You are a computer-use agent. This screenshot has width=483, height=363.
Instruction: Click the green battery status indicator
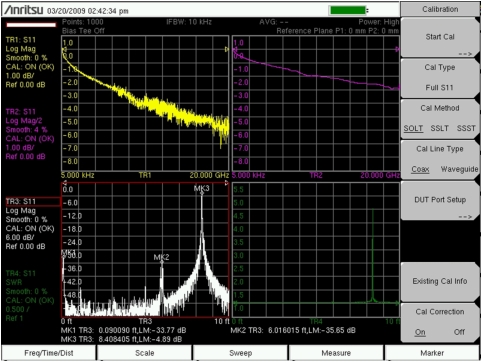coord(348,10)
